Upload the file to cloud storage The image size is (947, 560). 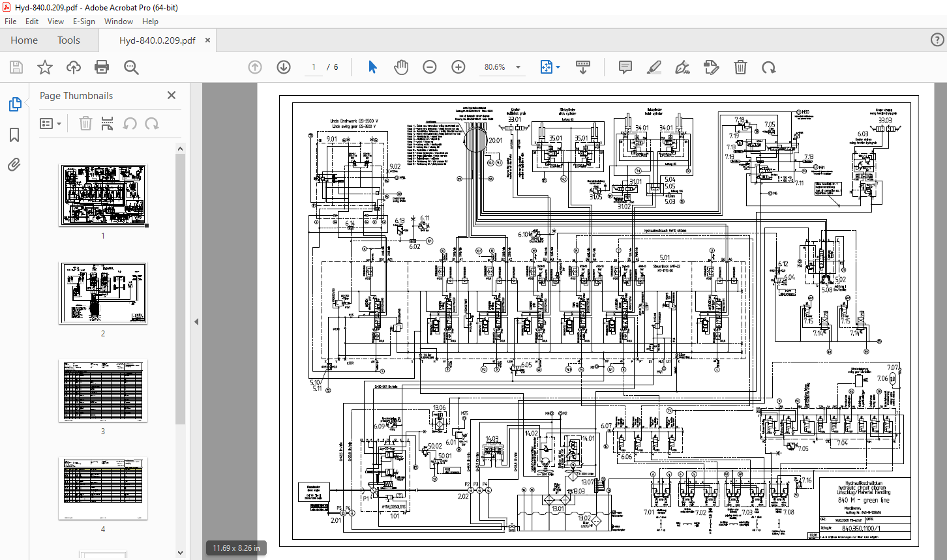click(x=74, y=67)
